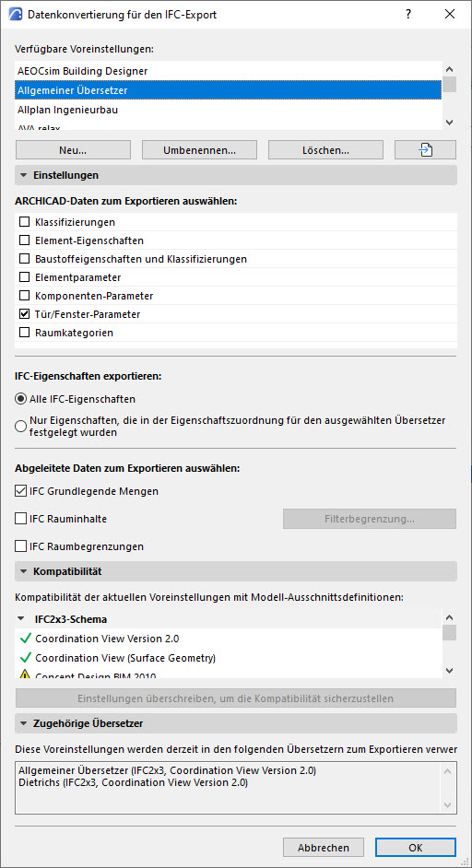
Task: Collapse the IFC2x3-Schema tree group
Action: (21, 619)
